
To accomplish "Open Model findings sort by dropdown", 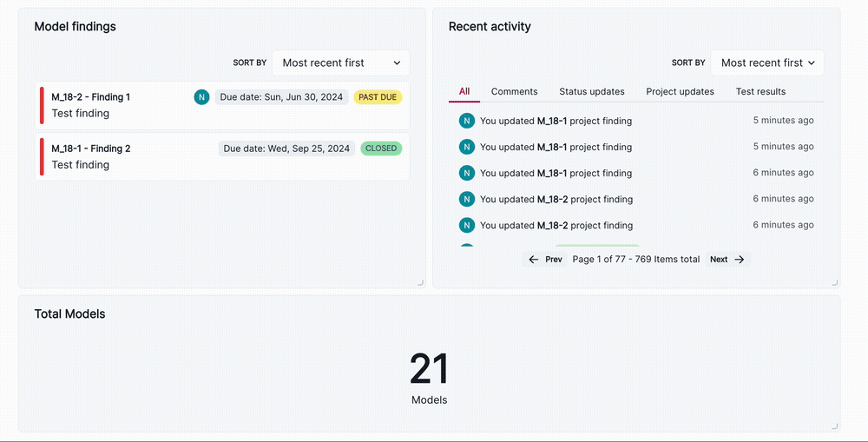I will pos(340,63).
